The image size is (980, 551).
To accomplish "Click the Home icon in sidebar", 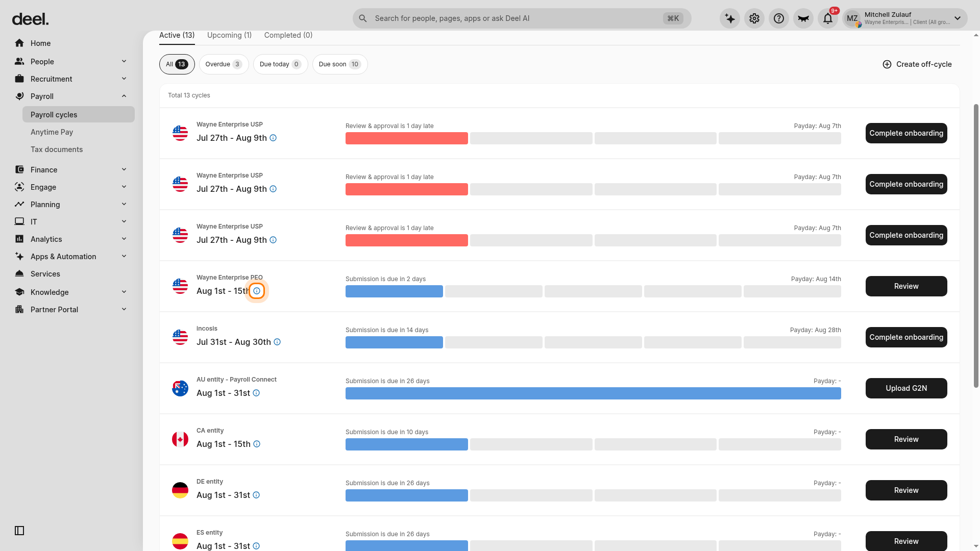I will tap(19, 43).
